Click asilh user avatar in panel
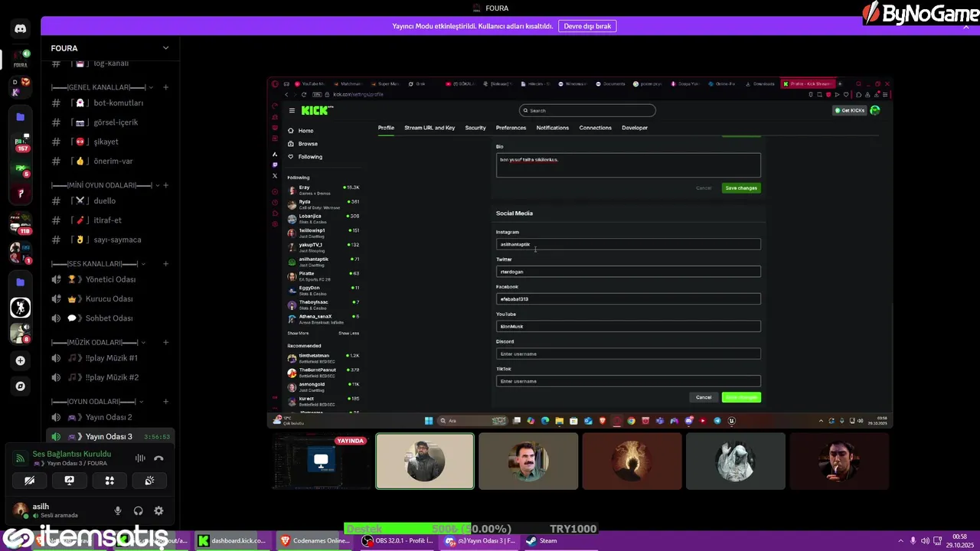 [21, 510]
